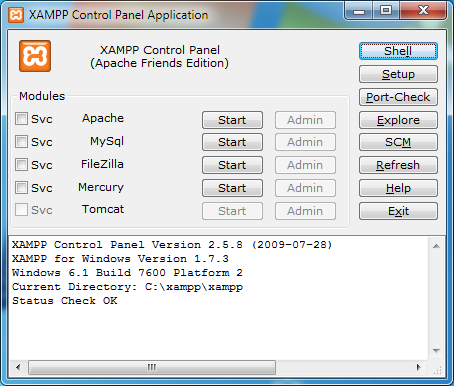Viewport: 454px width, 386px height.
Task: Click the XAMPP logo in the panel
Action: [35, 56]
